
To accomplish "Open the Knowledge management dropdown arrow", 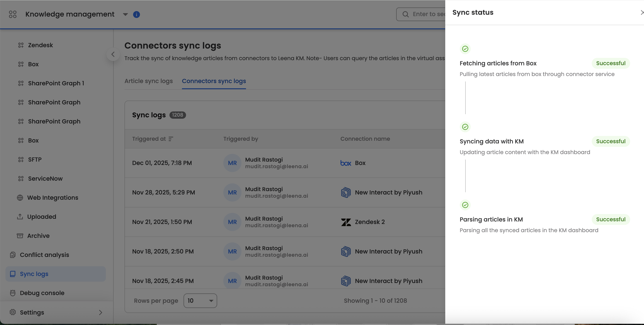I will click(x=125, y=15).
